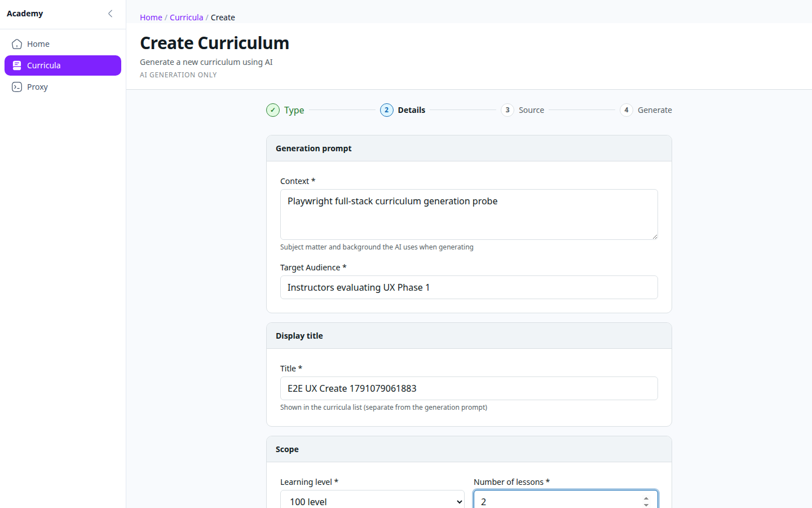Jump to the Source step label
Image resolution: width=812 pixels, height=508 pixels.
(531, 110)
